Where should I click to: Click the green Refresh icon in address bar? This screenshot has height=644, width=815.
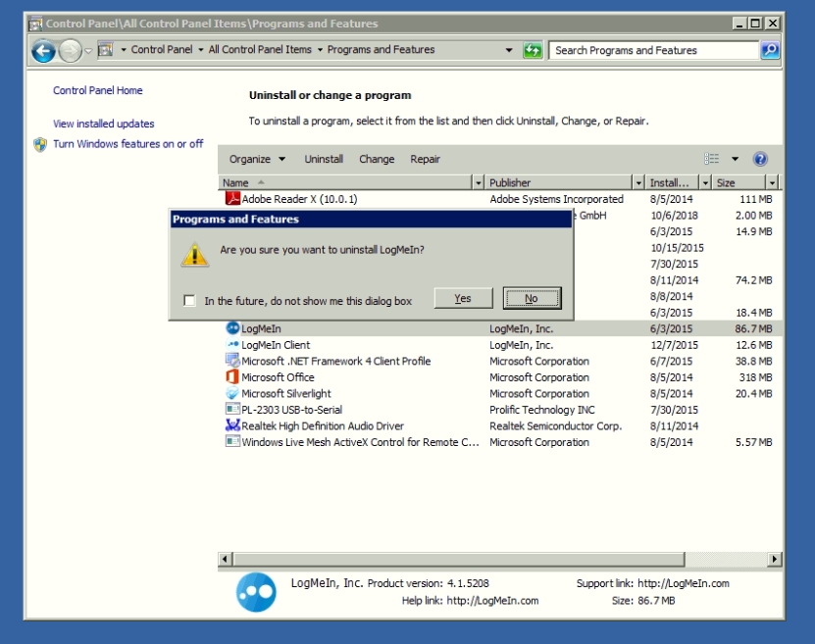pyautogui.click(x=533, y=50)
